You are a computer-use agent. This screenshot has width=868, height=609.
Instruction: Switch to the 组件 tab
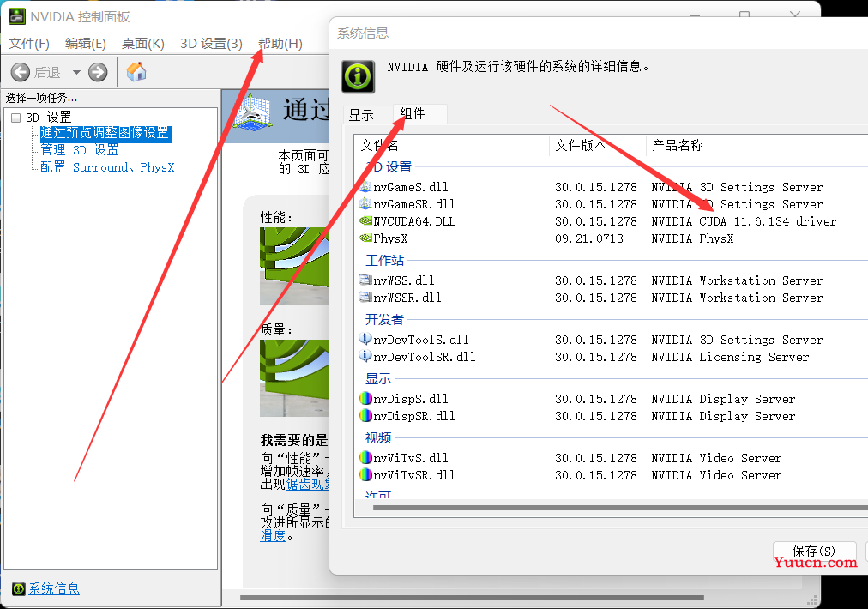pos(413,114)
